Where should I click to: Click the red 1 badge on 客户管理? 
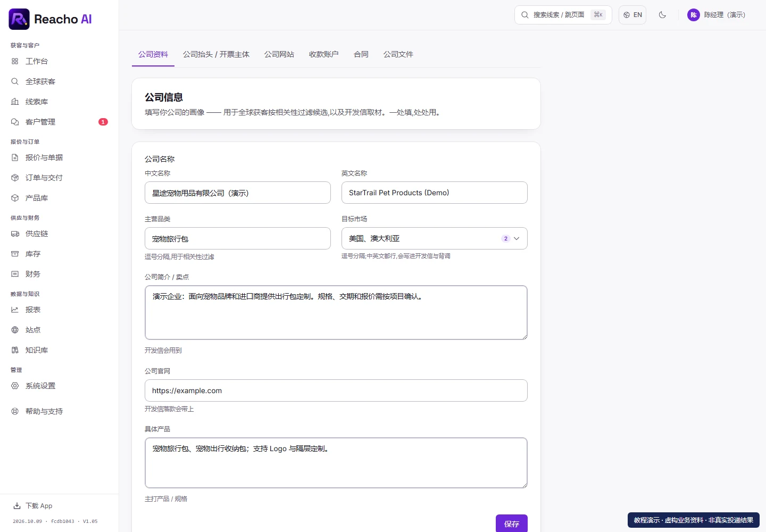(103, 122)
